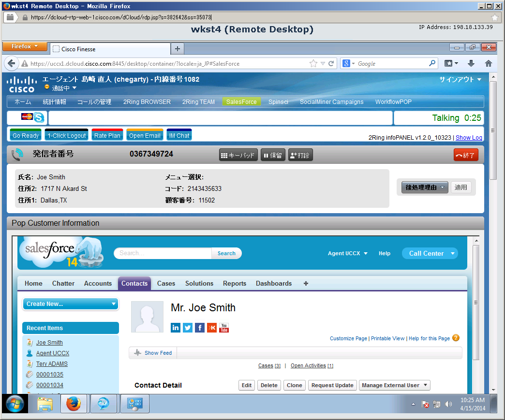
Task: Open the 後処理理由 wrap-up reason dropdown
Action: click(x=425, y=188)
